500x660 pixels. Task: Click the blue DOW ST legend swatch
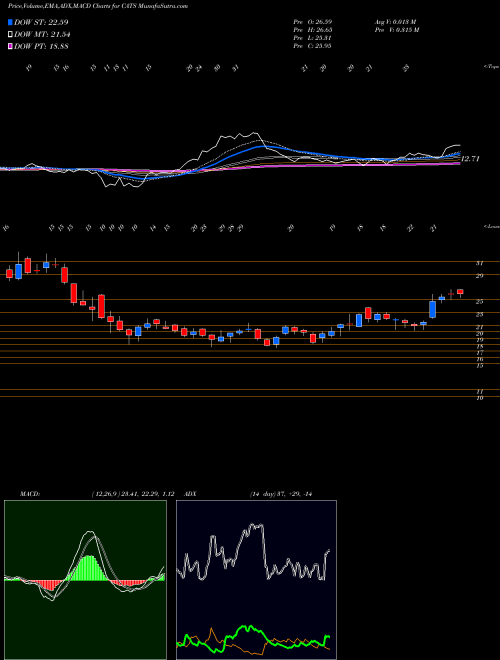(10, 22)
